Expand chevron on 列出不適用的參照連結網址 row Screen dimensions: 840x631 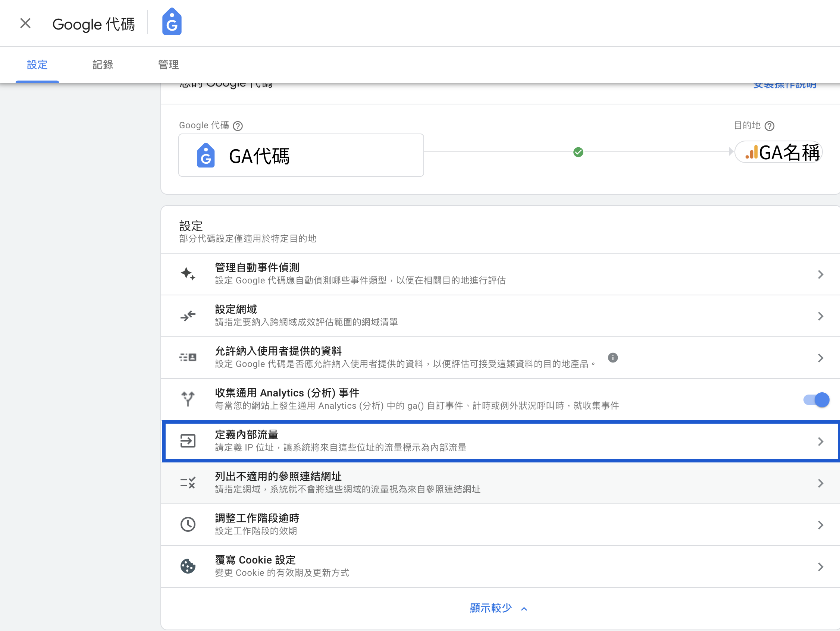click(x=821, y=483)
